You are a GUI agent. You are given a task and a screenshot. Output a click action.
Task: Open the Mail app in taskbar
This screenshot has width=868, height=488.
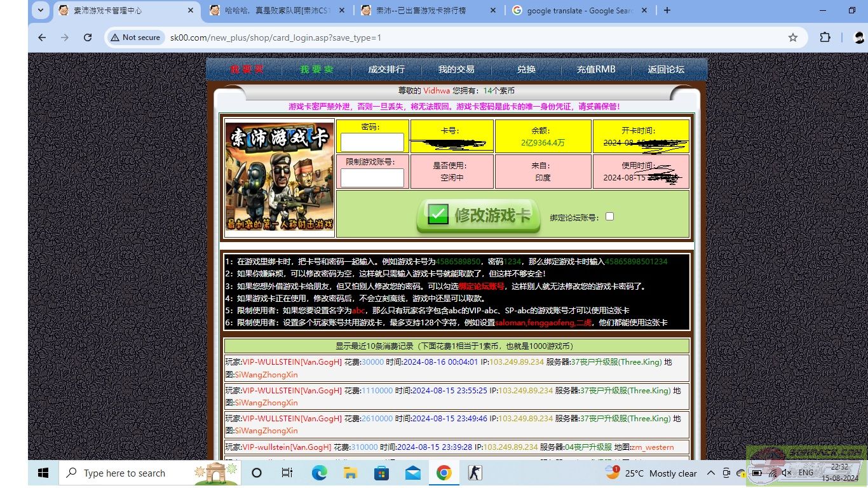412,473
